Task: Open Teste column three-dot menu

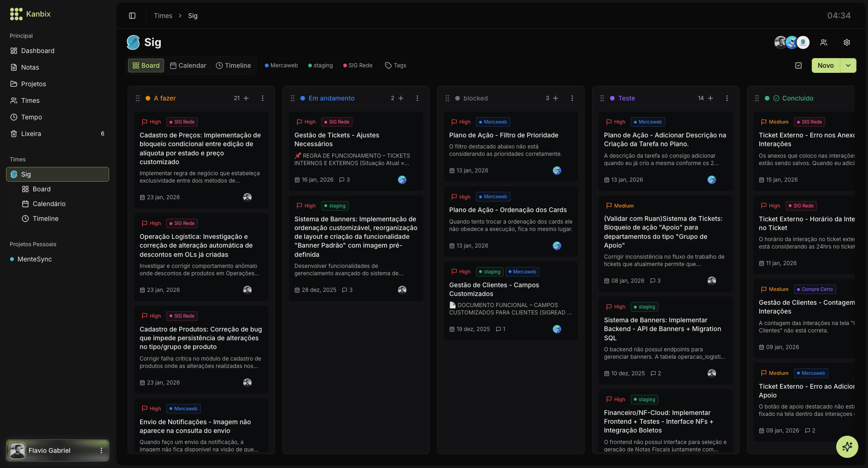Action: [x=727, y=98]
